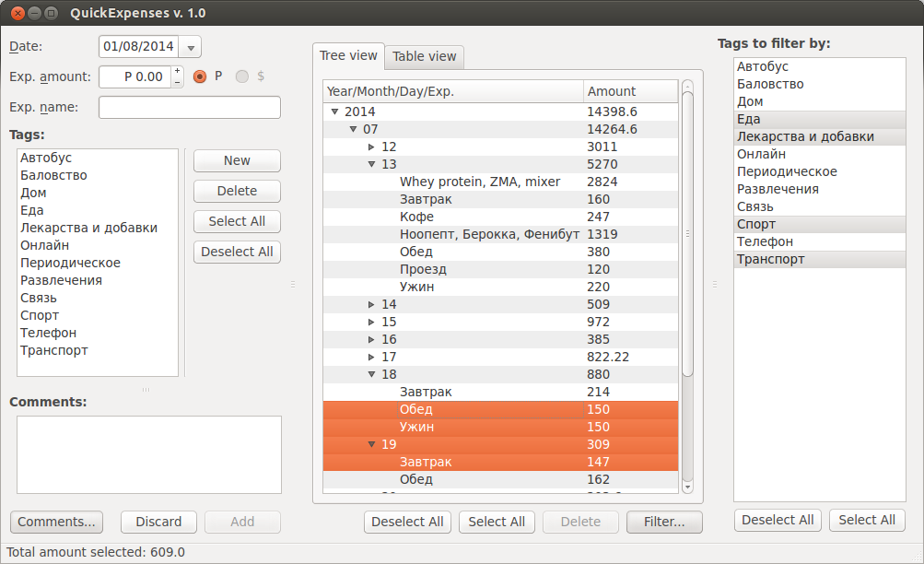The width and height of the screenshot is (924, 564).
Task: Select the Whey protein, ZMA, mixer row
Action: coord(500,182)
